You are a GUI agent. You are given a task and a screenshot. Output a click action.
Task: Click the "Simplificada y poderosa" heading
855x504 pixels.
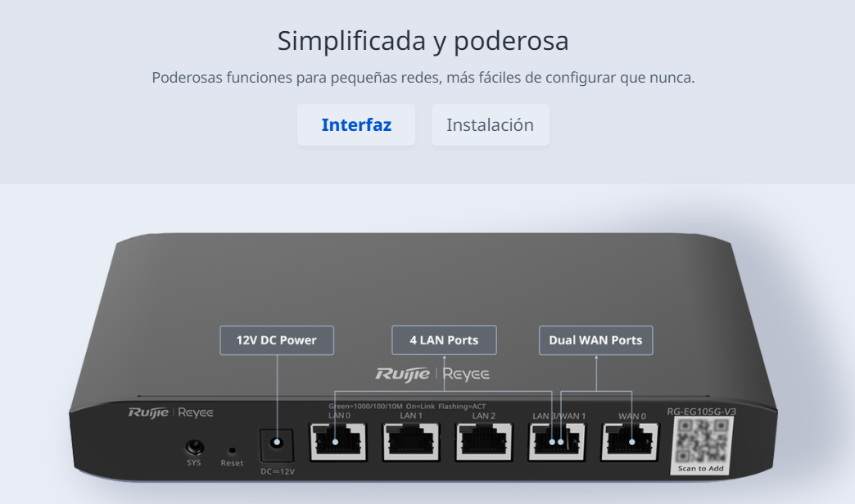[x=423, y=41]
